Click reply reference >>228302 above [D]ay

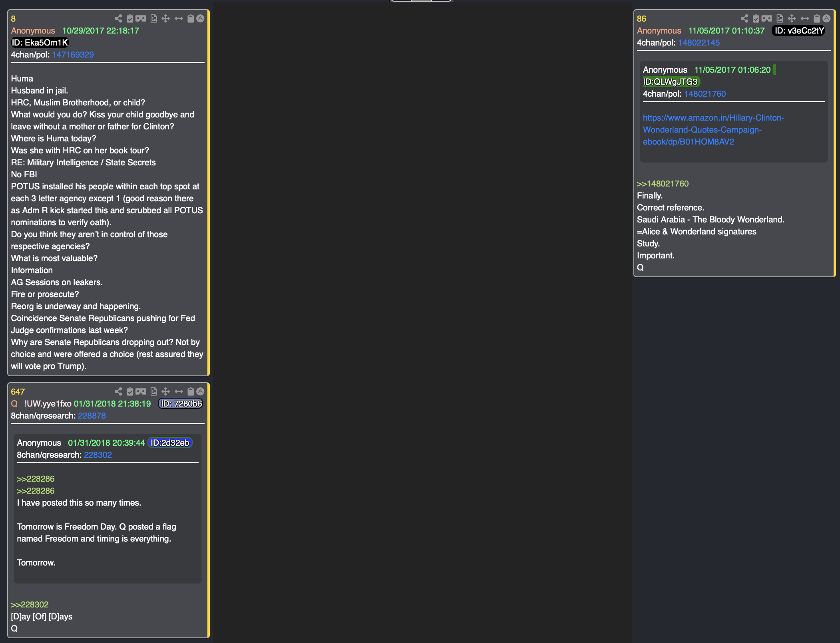click(x=30, y=605)
